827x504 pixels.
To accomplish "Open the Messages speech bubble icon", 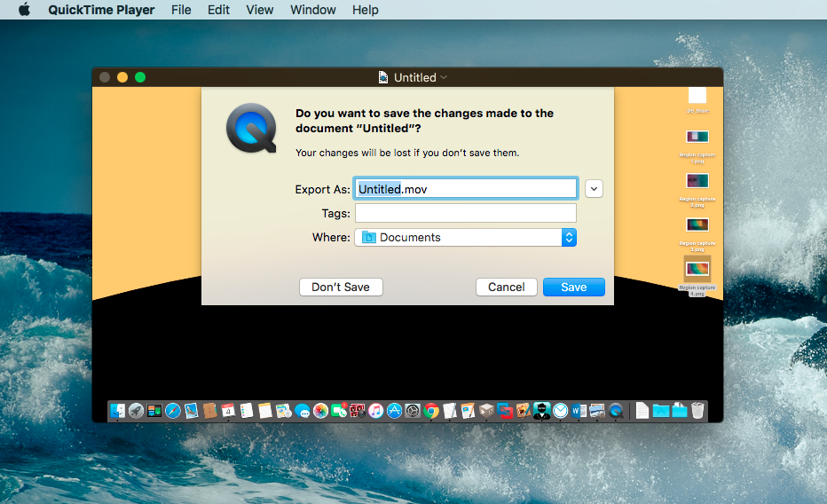I will point(303,411).
